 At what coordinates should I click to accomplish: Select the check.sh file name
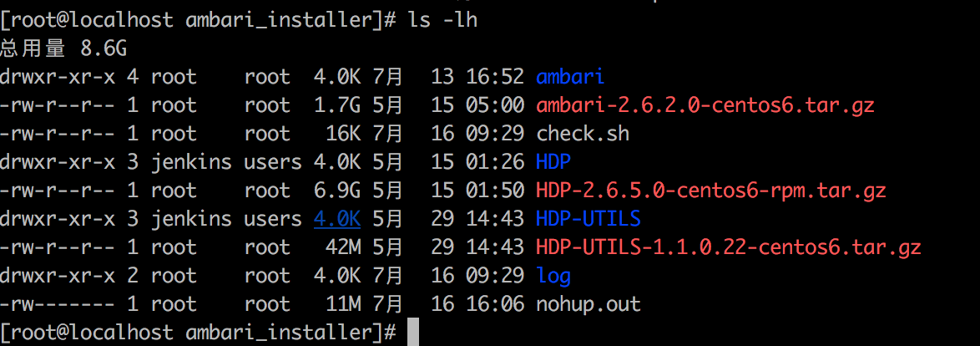pyautogui.click(x=583, y=134)
